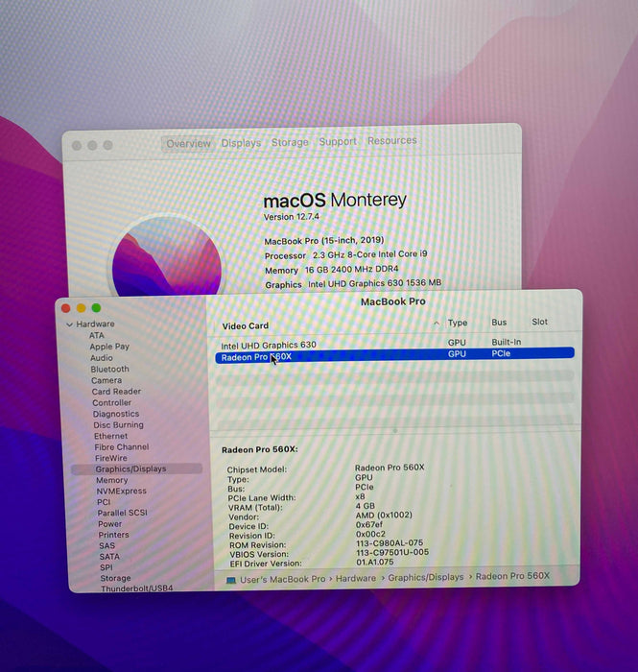Click Radeon Pro 560X in the path bar
638x672 pixels.
tap(512, 576)
